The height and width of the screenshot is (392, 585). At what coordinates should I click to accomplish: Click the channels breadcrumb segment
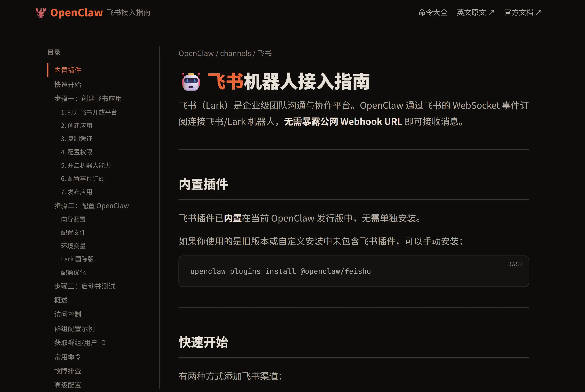pos(235,53)
